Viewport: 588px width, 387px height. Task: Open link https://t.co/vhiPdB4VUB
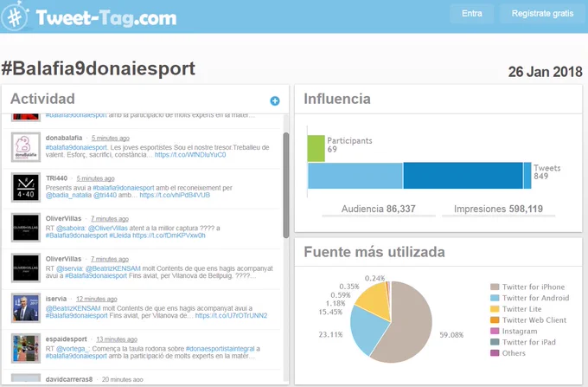tap(175, 195)
